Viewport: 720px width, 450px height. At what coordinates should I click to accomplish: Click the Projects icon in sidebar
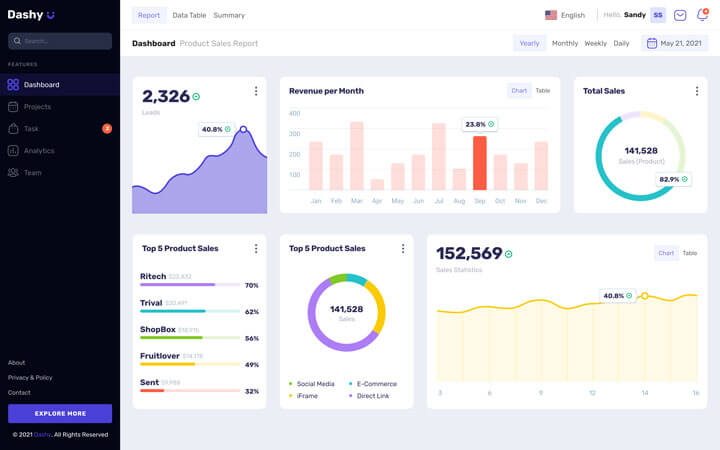coord(13,107)
